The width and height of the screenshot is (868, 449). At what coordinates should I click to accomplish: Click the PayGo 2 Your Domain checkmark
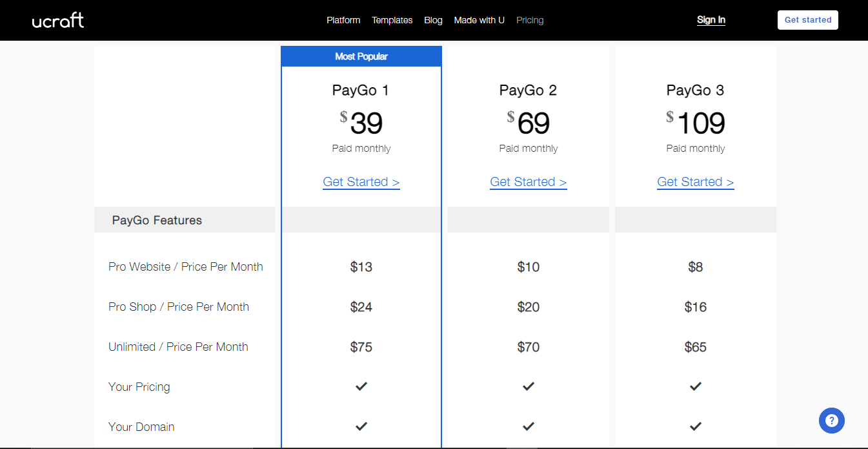[529, 426]
